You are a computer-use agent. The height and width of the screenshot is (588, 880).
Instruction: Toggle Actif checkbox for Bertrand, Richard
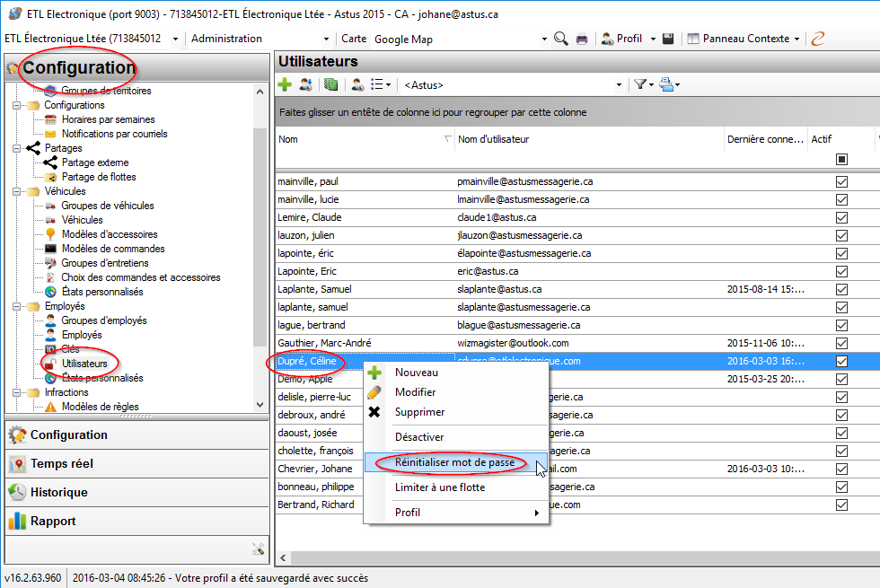coord(841,505)
